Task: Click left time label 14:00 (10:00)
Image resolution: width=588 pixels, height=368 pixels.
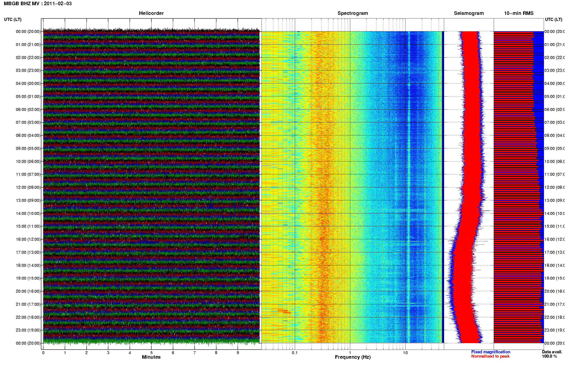Action: (28, 213)
